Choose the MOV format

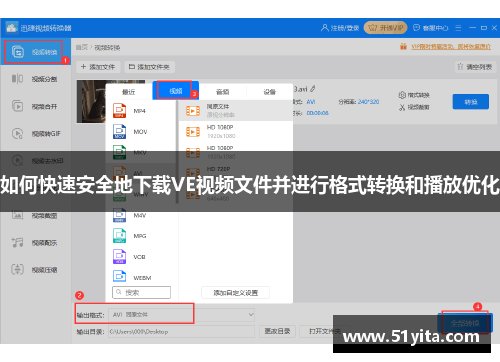tap(141, 132)
